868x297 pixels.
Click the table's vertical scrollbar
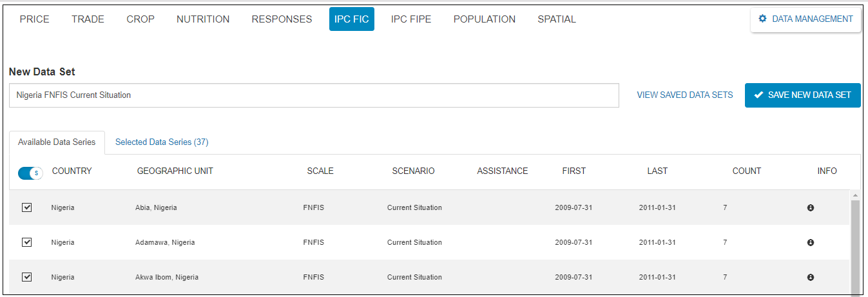[x=855, y=245]
